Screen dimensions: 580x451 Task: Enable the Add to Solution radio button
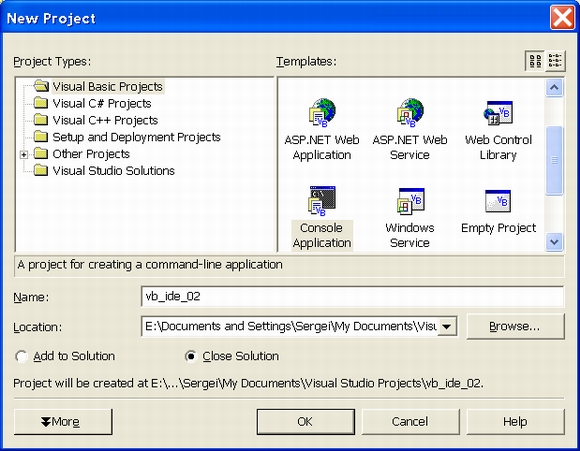[x=21, y=356]
